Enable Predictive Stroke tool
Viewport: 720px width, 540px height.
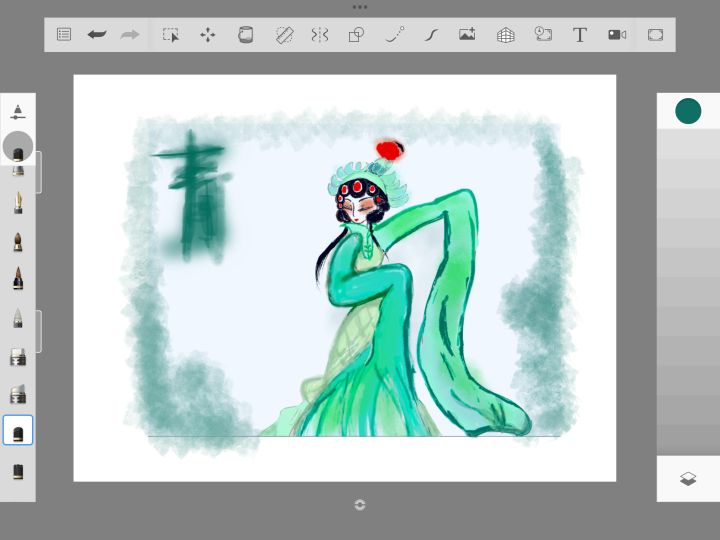[x=395, y=34]
